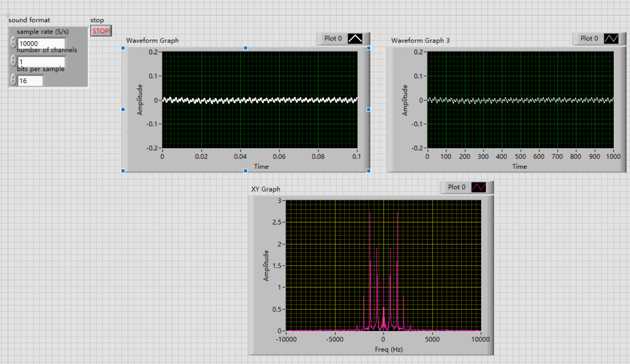
Task: Click the white line style icon beside Waveform Graph's Plot 0
Action: [x=356, y=38]
